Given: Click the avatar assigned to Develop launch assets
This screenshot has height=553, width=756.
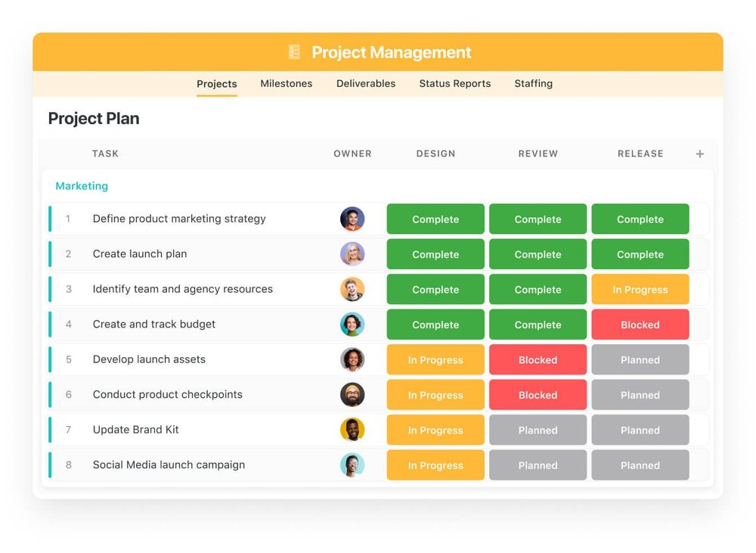Looking at the screenshot, I should (352, 359).
